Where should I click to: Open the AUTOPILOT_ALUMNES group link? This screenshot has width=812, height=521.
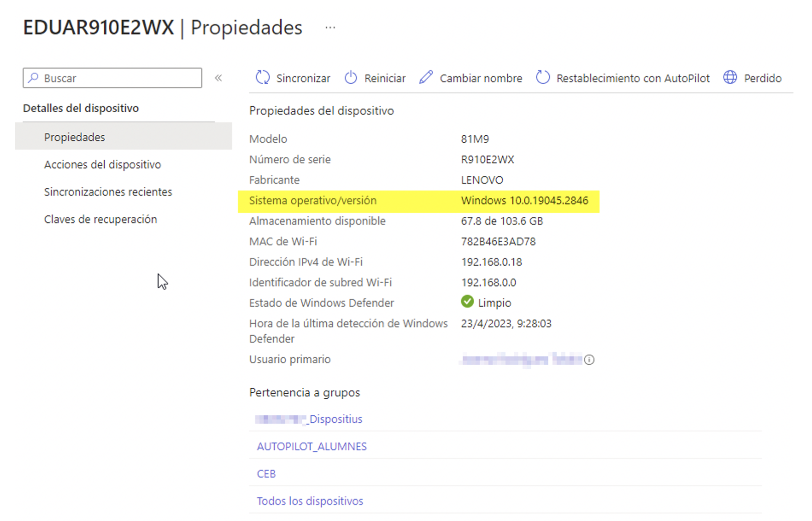point(312,446)
